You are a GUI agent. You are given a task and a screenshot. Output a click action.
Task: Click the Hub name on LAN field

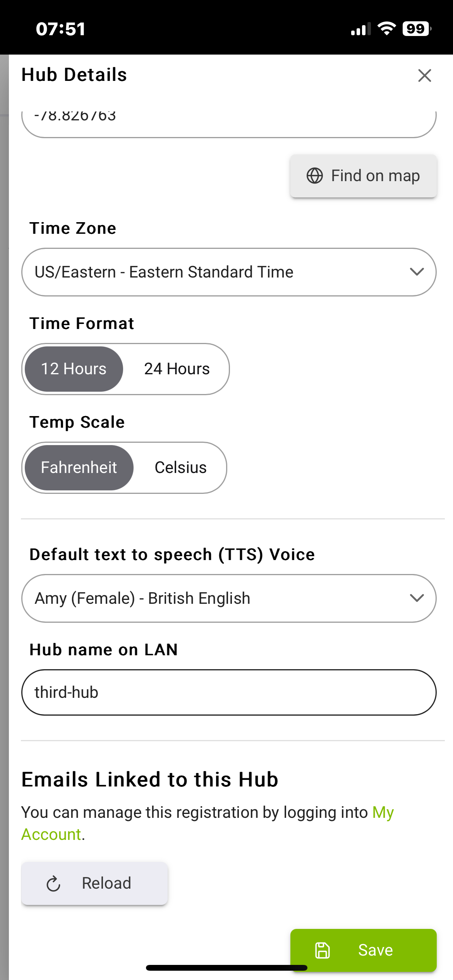pos(228,692)
